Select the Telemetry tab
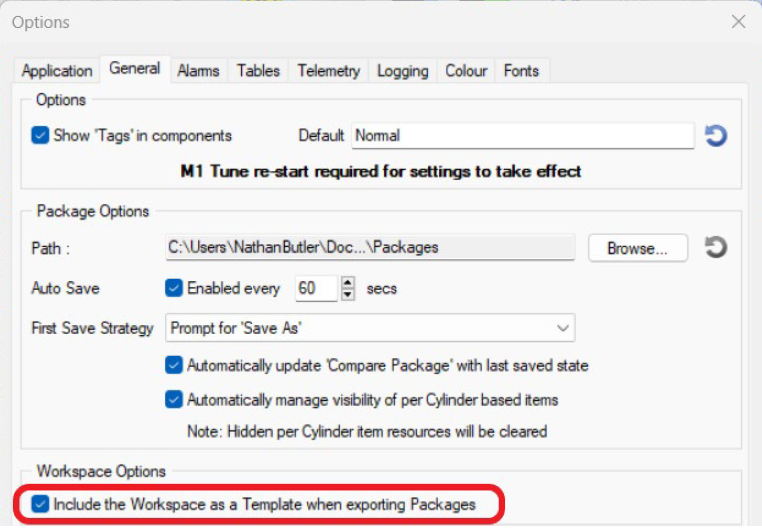 [328, 71]
